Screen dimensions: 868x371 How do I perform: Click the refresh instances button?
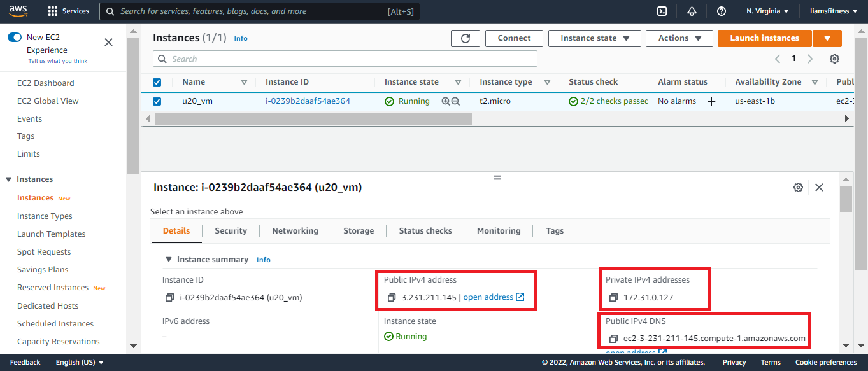(x=465, y=38)
